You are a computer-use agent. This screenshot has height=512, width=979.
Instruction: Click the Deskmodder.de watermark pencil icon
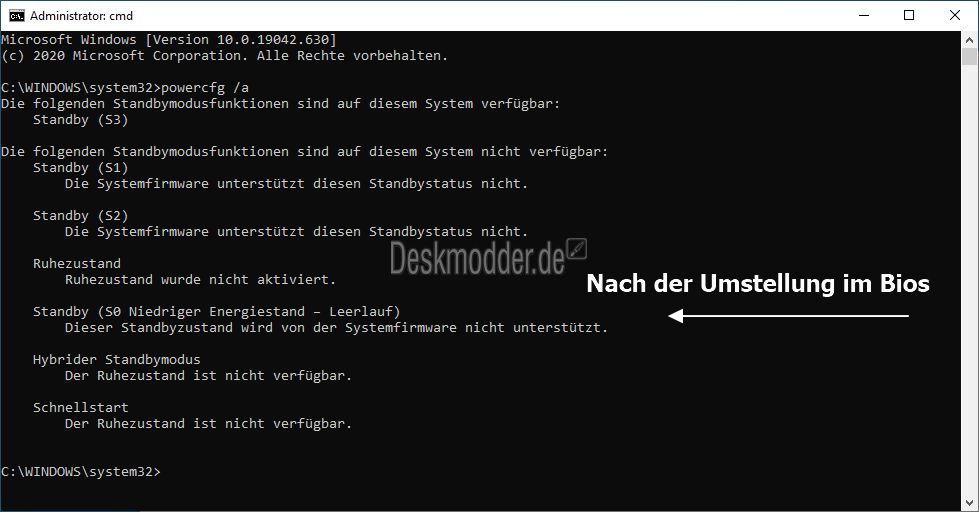(x=577, y=249)
